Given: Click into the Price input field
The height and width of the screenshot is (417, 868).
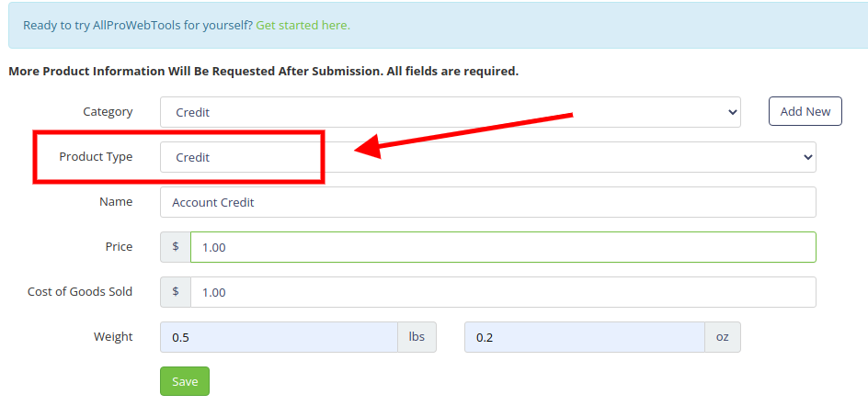Looking at the screenshot, I should click(503, 247).
